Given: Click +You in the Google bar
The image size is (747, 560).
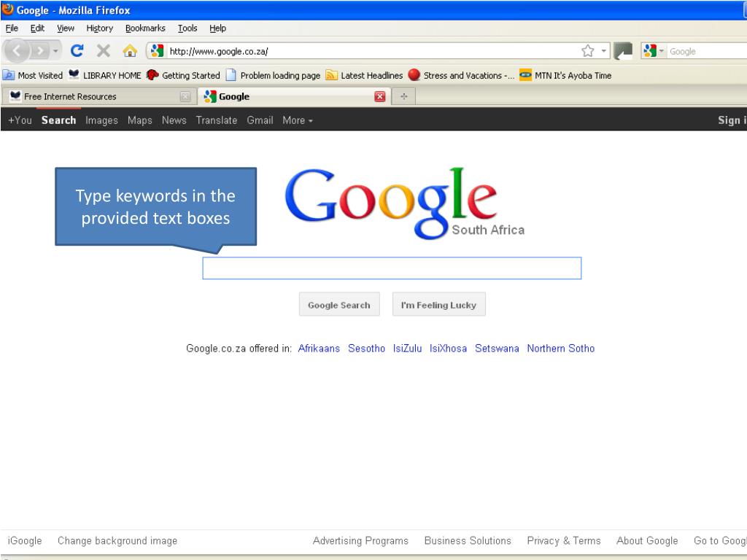Looking at the screenshot, I should (x=20, y=120).
